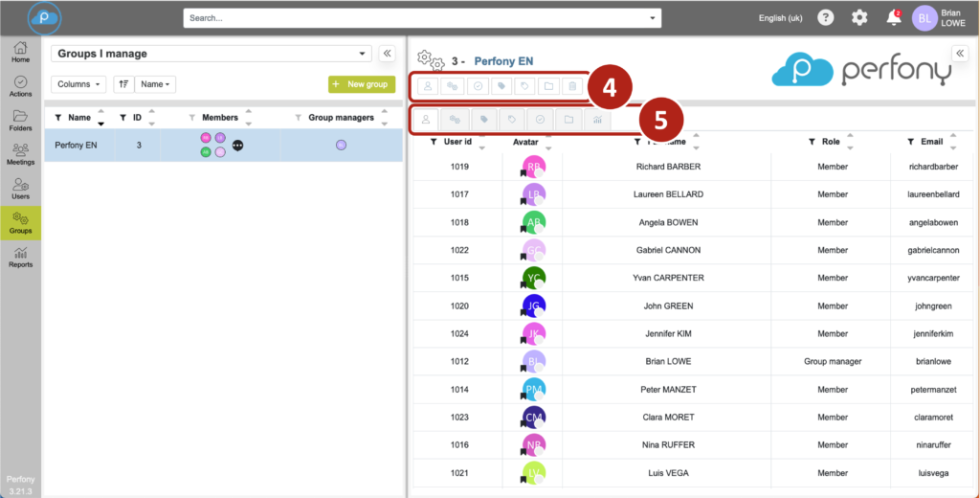Expand the Groups I manage dropdown
This screenshot has width=980, height=498.
pos(363,54)
